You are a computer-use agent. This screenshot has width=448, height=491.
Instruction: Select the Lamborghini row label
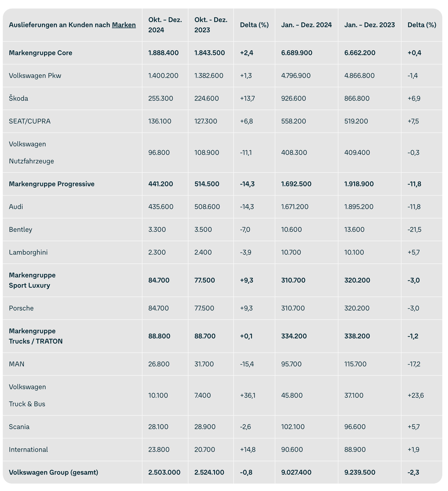click(28, 252)
